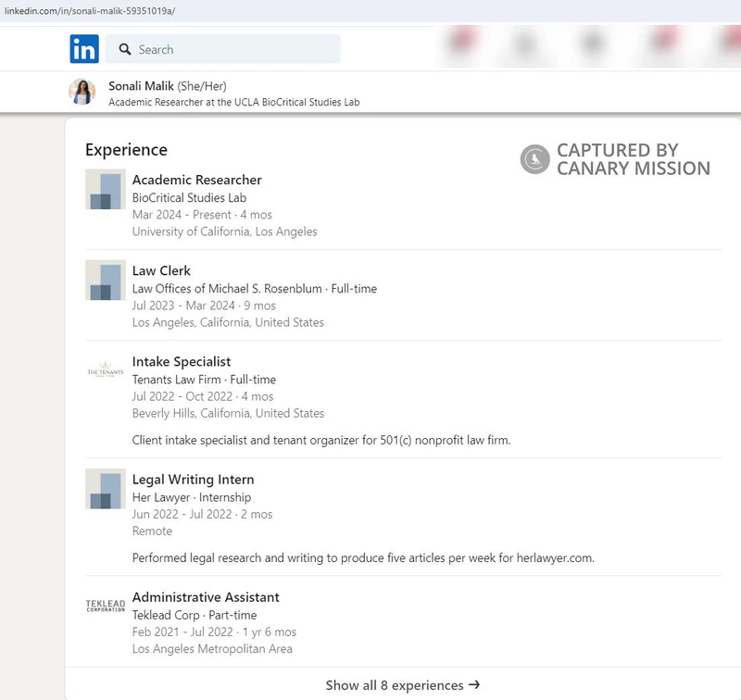Select text 'University of California, Los Angeles'
Screen dimensions: 741x700
pos(224,231)
